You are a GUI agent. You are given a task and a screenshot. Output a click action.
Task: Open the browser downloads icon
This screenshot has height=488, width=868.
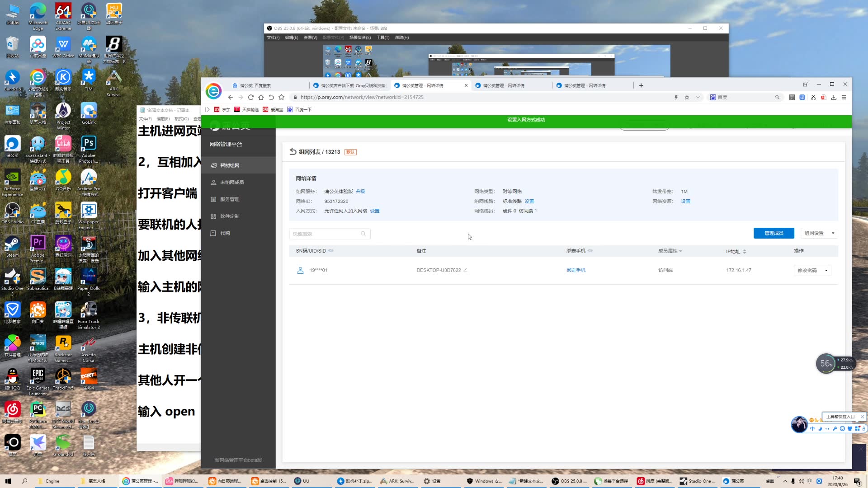pos(834,97)
